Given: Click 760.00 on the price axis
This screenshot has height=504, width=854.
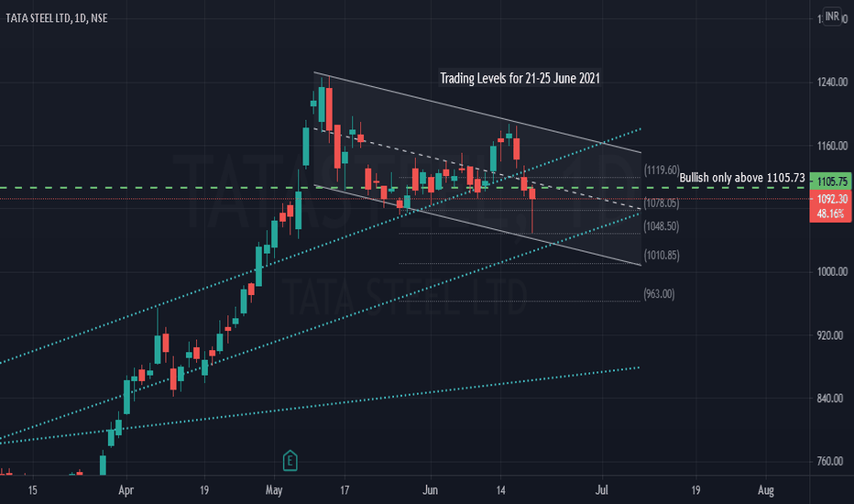Looking at the screenshot, I should point(830,462).
